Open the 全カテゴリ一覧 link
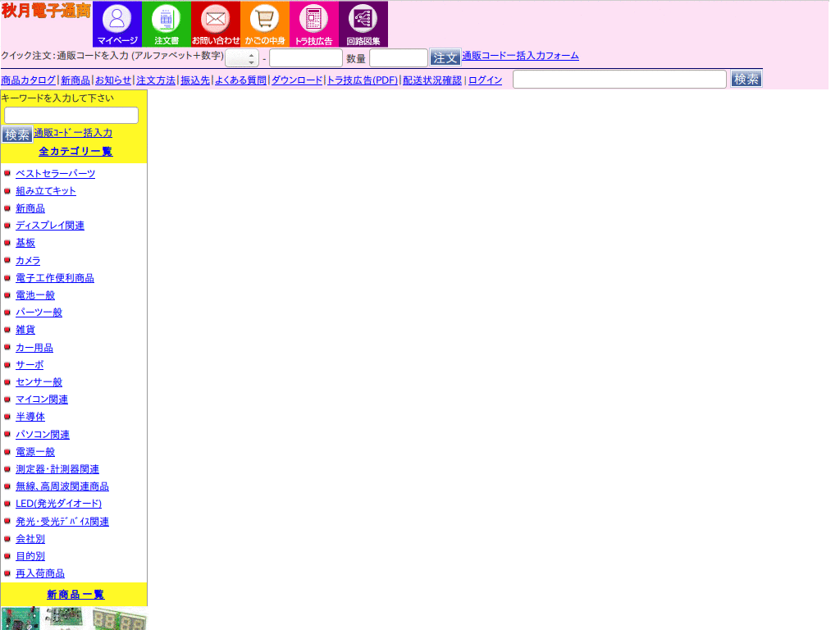The width and height of the screenshot is (840, 630). [x=75, y=152]
